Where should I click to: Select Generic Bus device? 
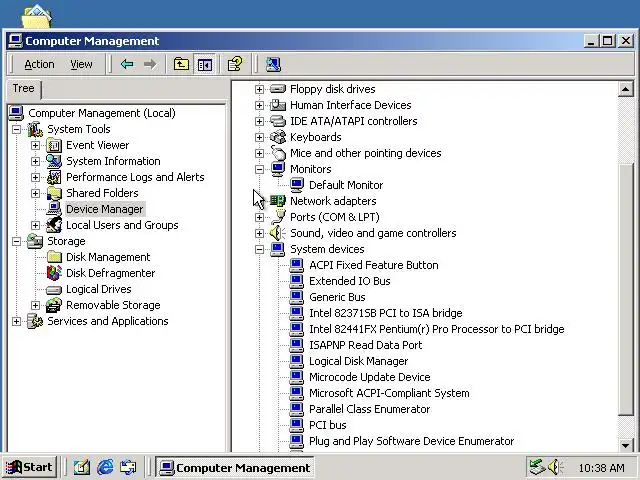tap(337, 297)
